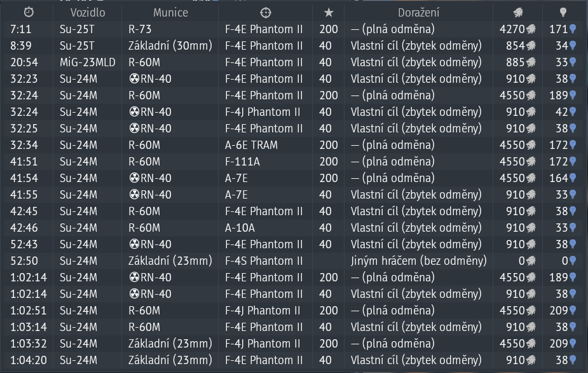Click the crosshair target column header icon

pyautogui.click(x=265, y=13)
